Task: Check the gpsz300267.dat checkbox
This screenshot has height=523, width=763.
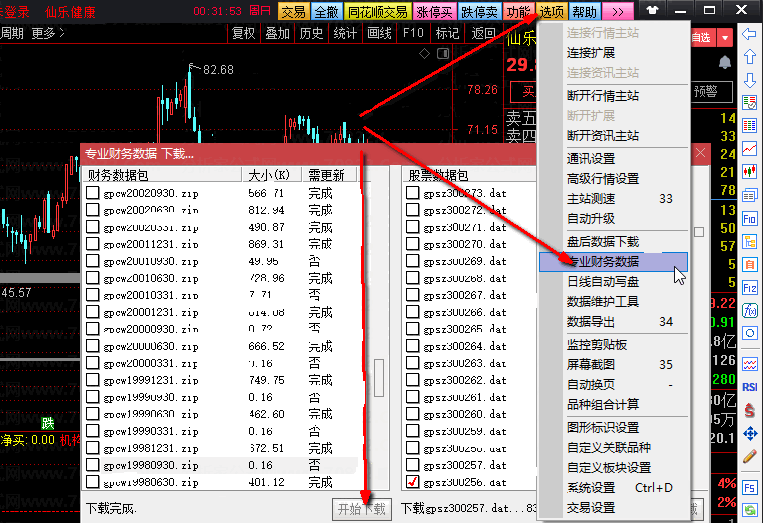Action: 412,295
